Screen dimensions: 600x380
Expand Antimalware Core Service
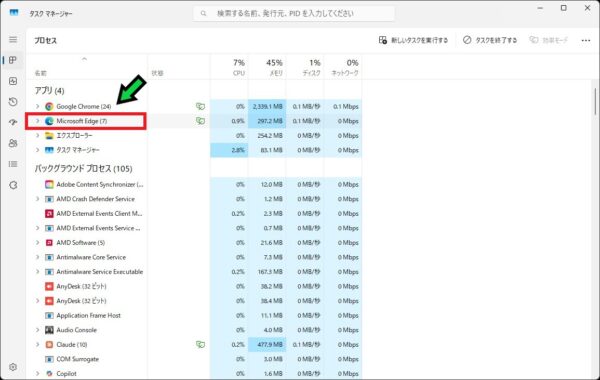pos(38,257)
